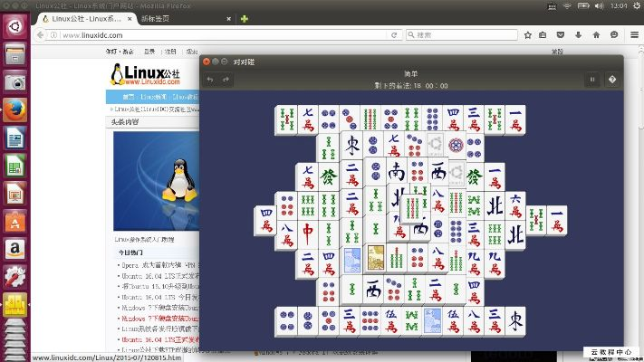
Task: Go back in Firefox
Action: click(x=40, y=35)
